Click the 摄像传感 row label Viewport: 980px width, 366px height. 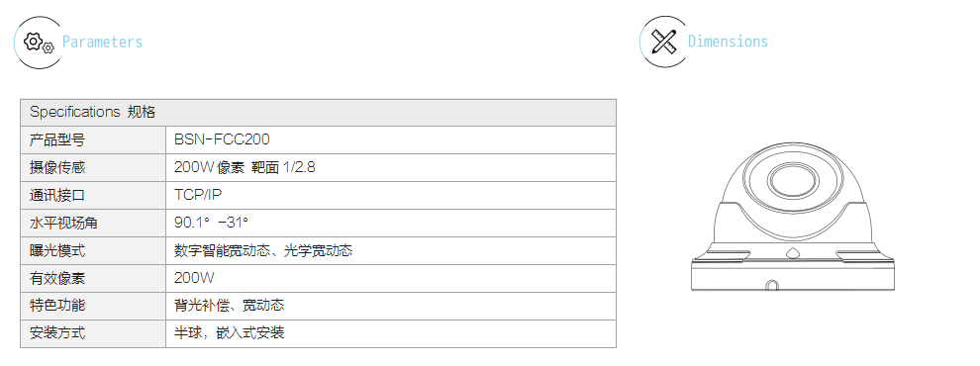tap(93, 167)
